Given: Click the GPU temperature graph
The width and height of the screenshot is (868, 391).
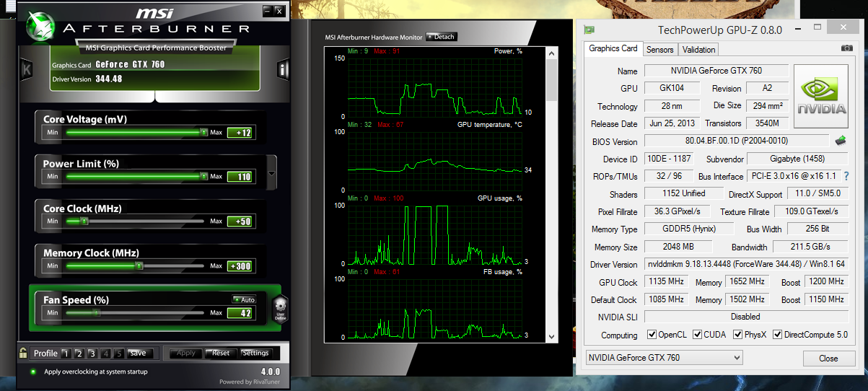Looking at the screenshot, I should coord(434,162).
